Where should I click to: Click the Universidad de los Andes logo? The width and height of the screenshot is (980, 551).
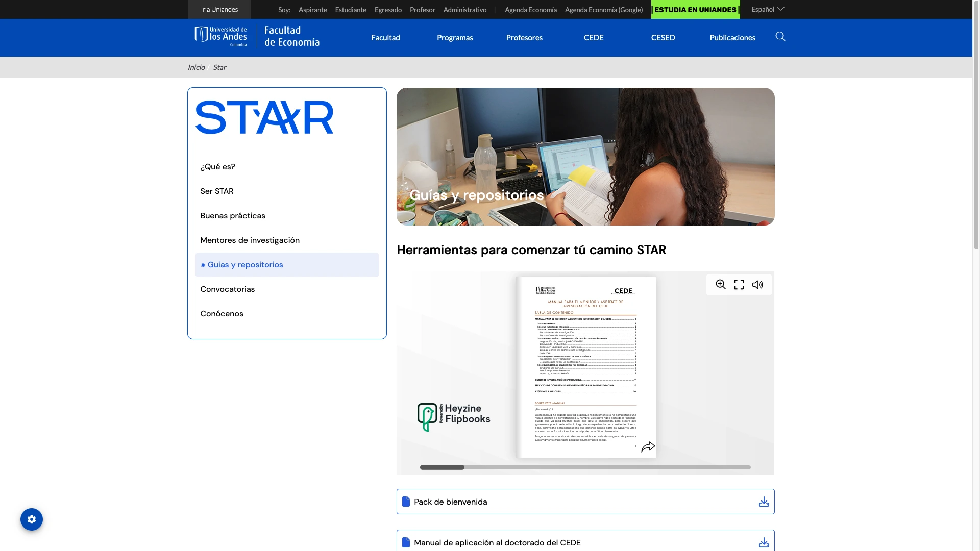point(221,37)
